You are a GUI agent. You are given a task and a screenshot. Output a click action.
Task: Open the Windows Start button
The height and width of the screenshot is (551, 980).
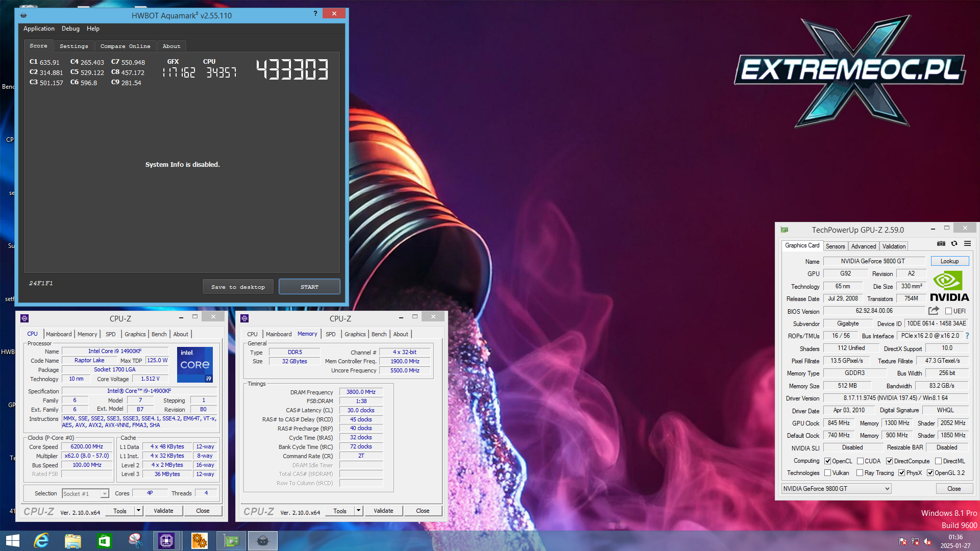(12, 540)
